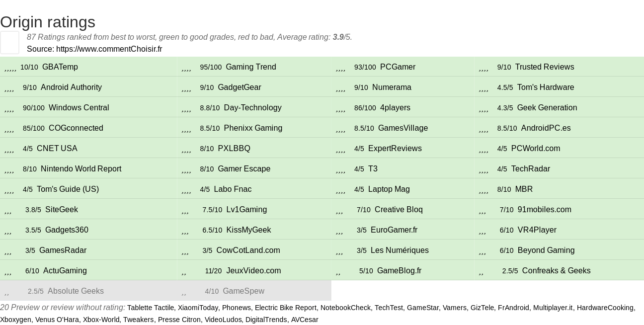Open the Les Numériques review
The image size is (644, 325).
(x=400, y=250)
